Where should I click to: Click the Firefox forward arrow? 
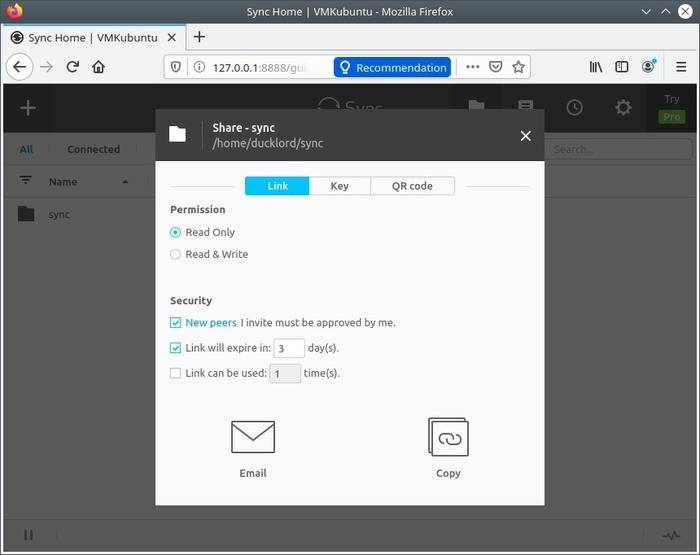(46, 67)
